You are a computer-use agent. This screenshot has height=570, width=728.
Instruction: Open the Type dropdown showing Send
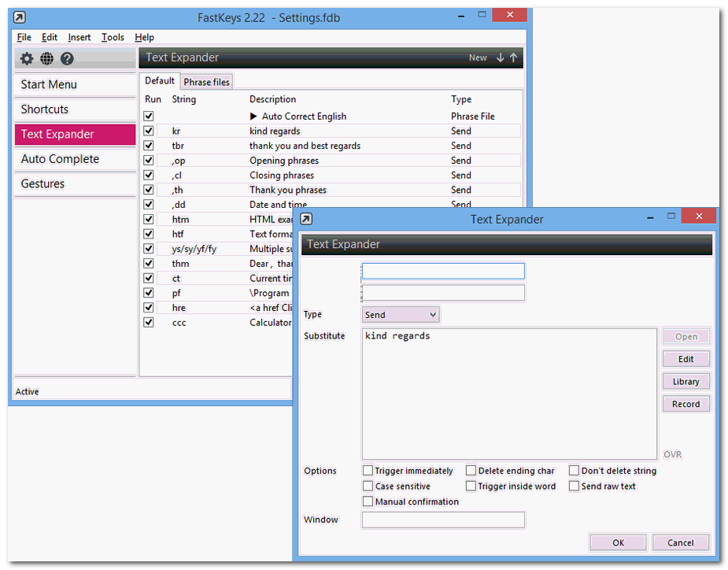[401, 315]
